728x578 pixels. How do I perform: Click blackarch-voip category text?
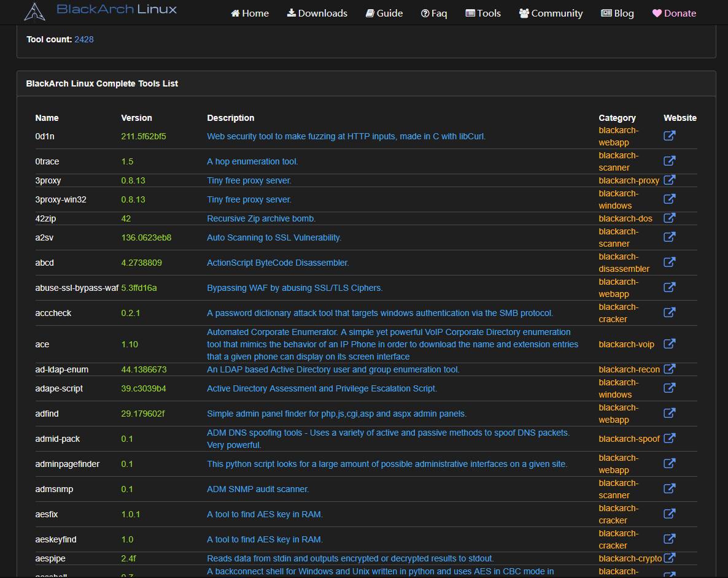626,344
